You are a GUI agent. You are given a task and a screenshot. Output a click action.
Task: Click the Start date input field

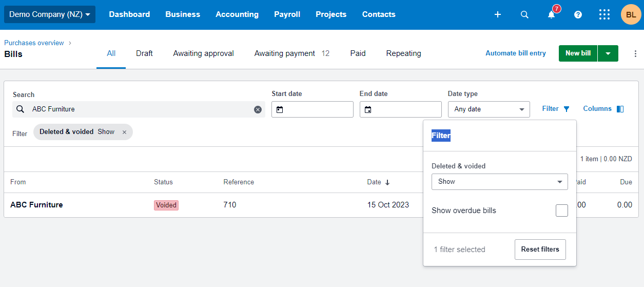point(313,109)
